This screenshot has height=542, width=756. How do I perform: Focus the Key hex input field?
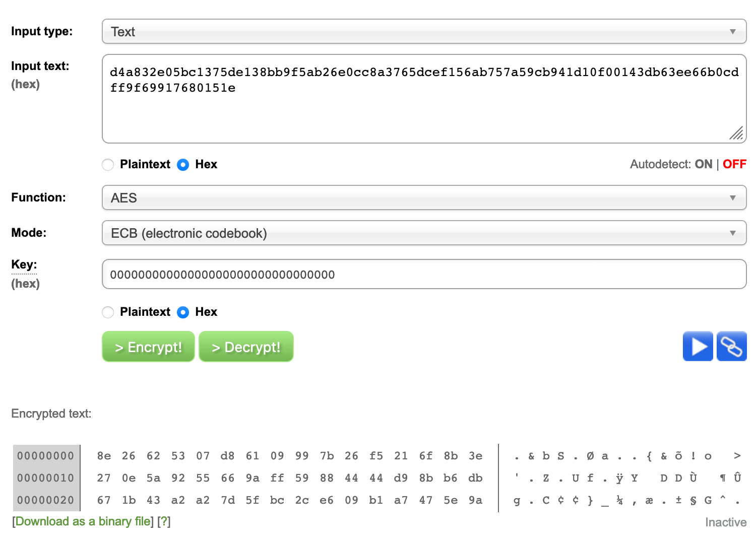[424, 275]
